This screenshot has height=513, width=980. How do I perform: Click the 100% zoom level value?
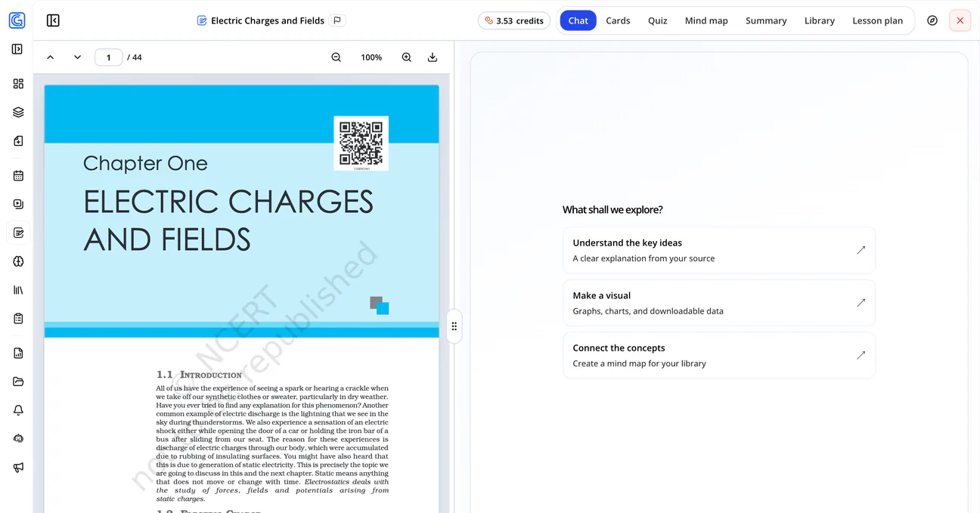[371, 57]
